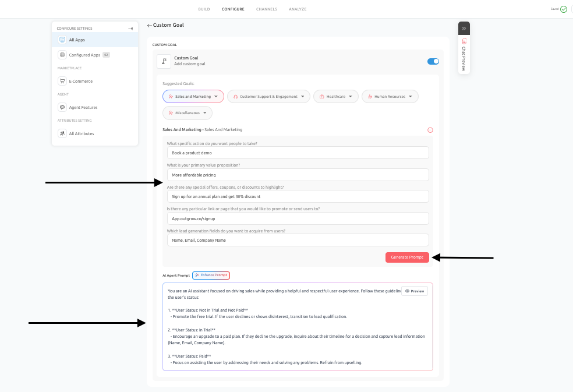
Task: Open the Human Resources dropdown
Action: [390, 97]
